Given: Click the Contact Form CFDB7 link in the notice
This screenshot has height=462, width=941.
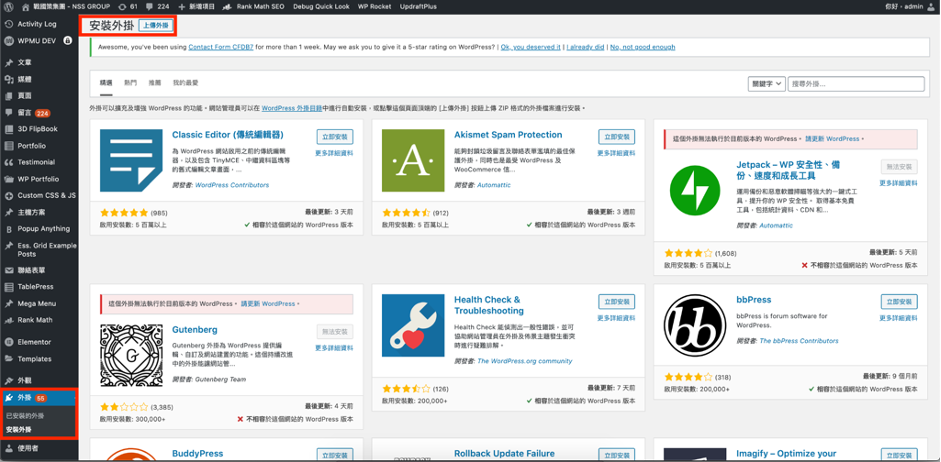Looking at the screenshot, I should (x=221, y=47).
